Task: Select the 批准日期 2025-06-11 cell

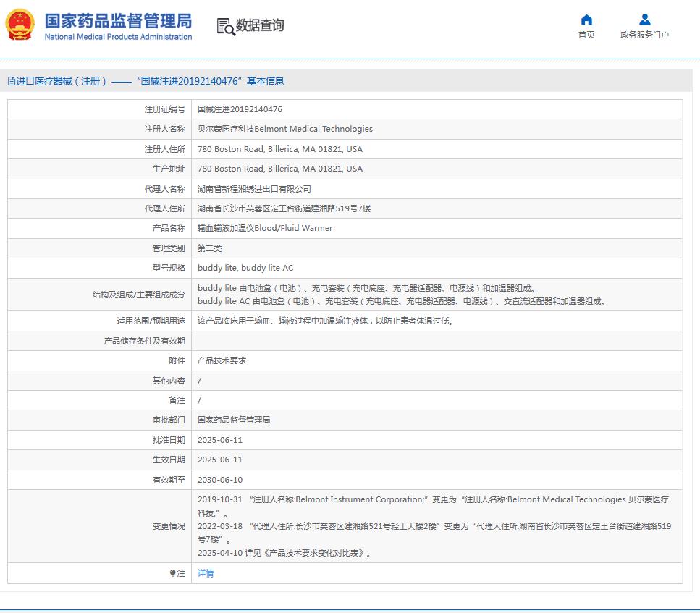Action: point(219,439)
